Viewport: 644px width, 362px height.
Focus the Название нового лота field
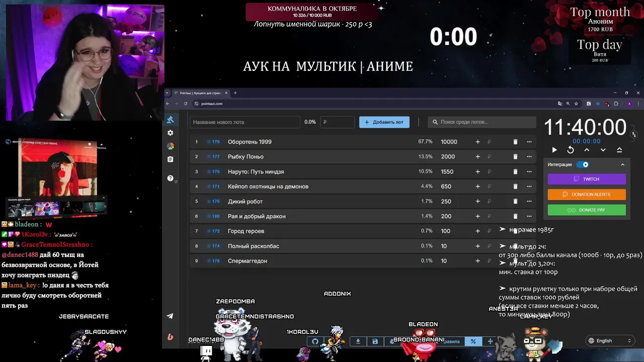tap(245, 122)
